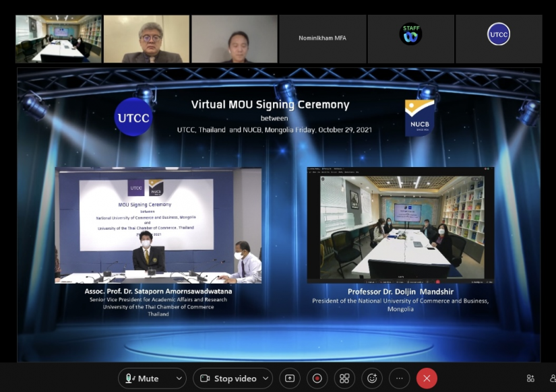Viewport: 556px width, 392px height.
Task: Open video options arrow beside Stop video
Action: click(x=266, y=379)
